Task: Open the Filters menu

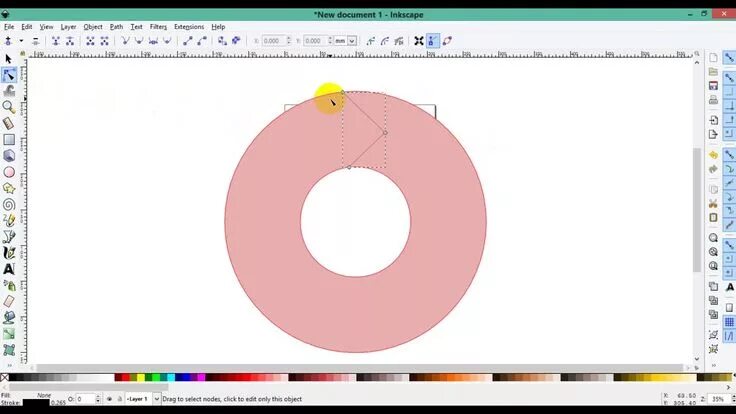Action: 158,27
